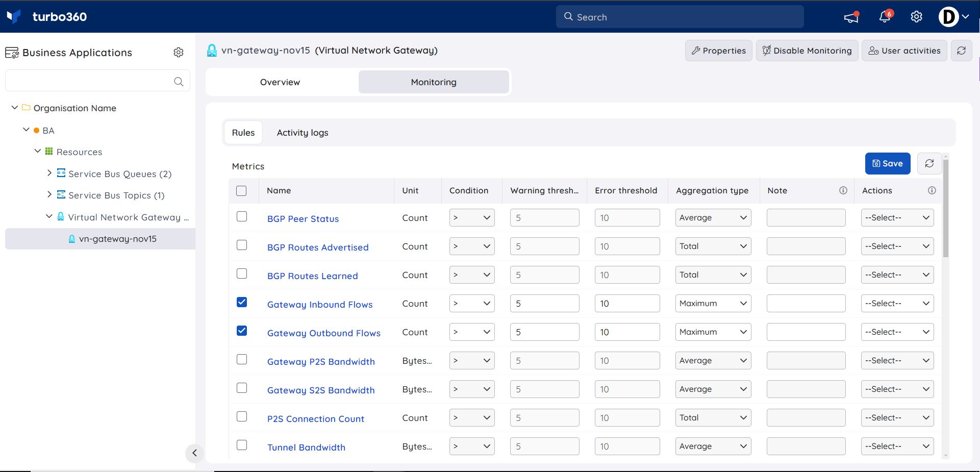Click the Organisation Name folder icon

pos(26,107)
